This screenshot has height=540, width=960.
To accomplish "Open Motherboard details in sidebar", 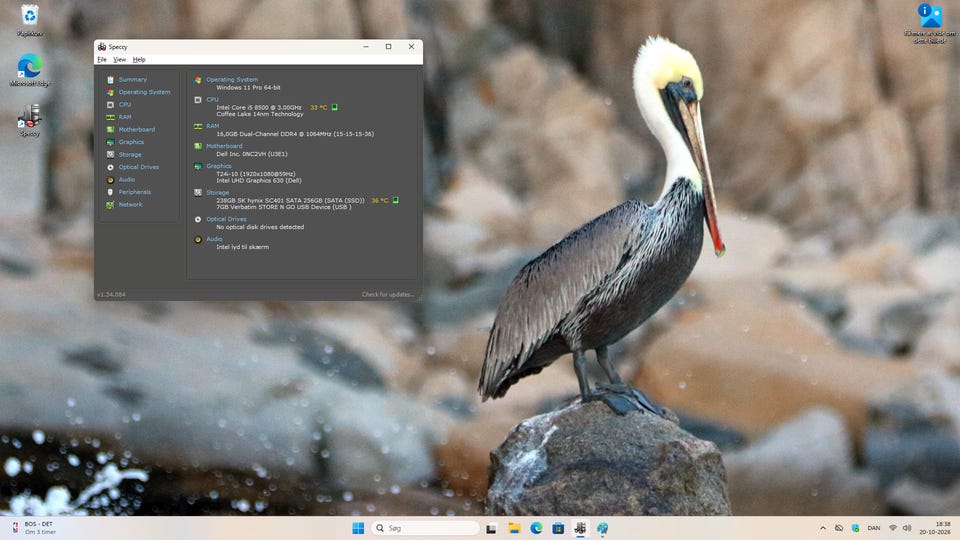I will (x=130, y=130).
